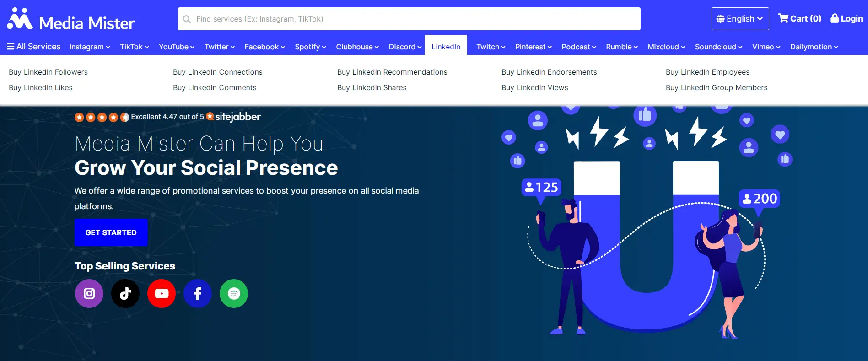Expand the Rumble services menu
This screenshot has width=868, height=361.
[622, 47]
